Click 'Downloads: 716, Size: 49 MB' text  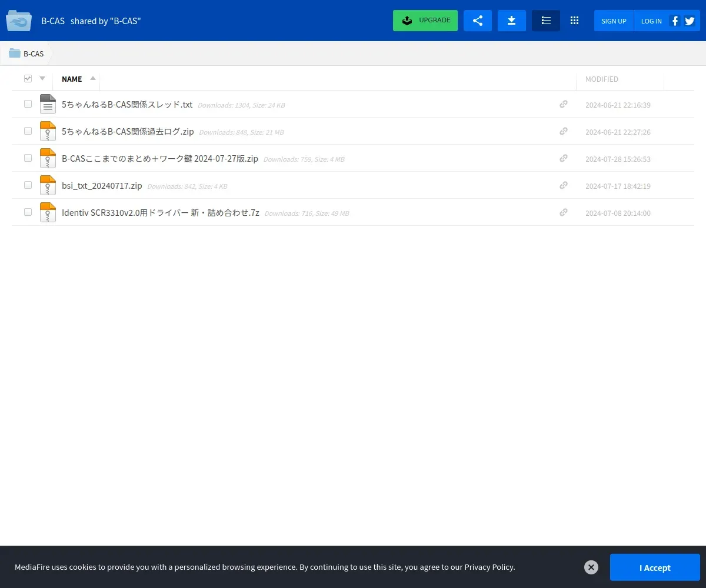(307, 213)
